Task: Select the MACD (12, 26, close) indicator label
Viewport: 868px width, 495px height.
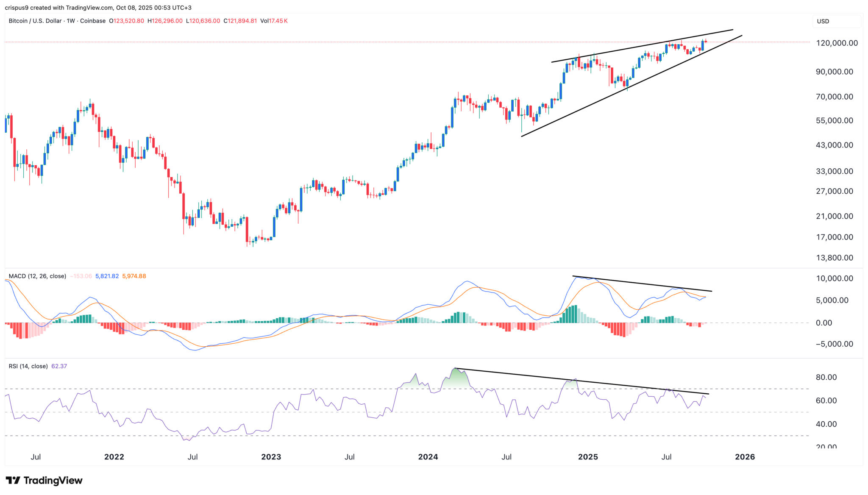Action: click(37, 276)
